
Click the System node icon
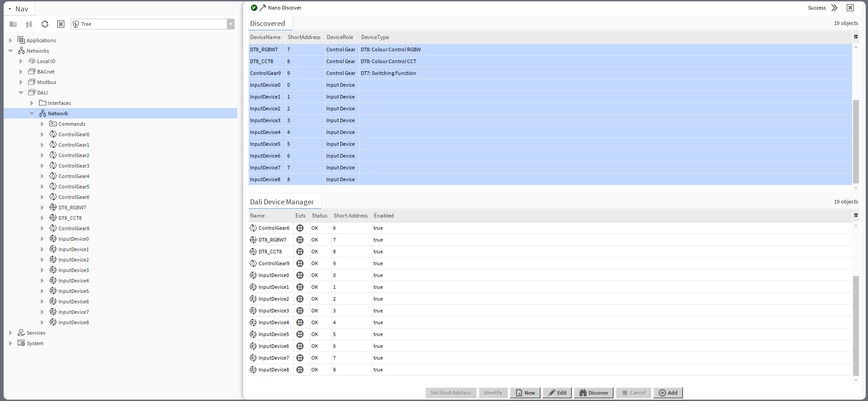pyautogui.click(x=21, y=343)
